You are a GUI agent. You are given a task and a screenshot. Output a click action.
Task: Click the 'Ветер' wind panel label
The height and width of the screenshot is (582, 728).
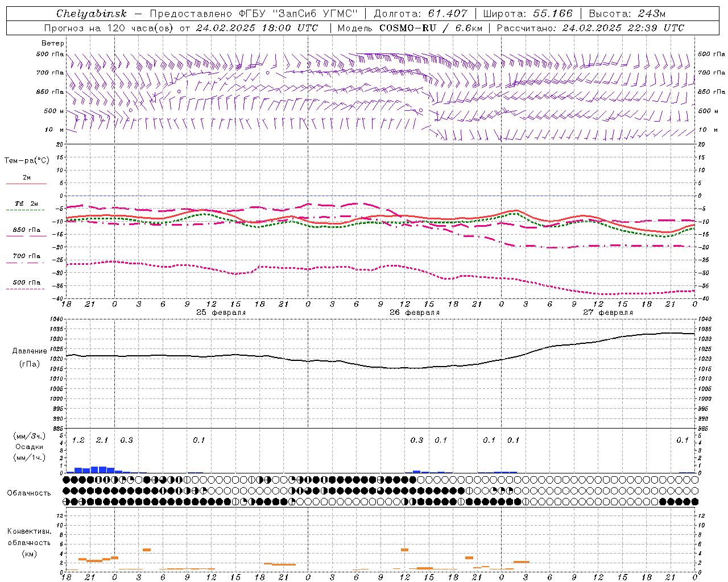(x=52, y=43)
